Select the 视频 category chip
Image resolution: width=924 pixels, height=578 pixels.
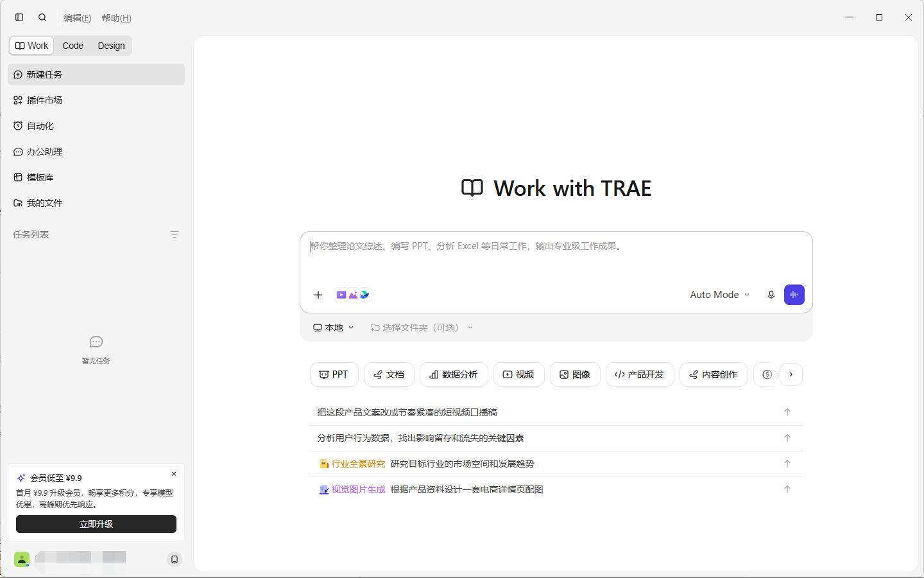519,374
